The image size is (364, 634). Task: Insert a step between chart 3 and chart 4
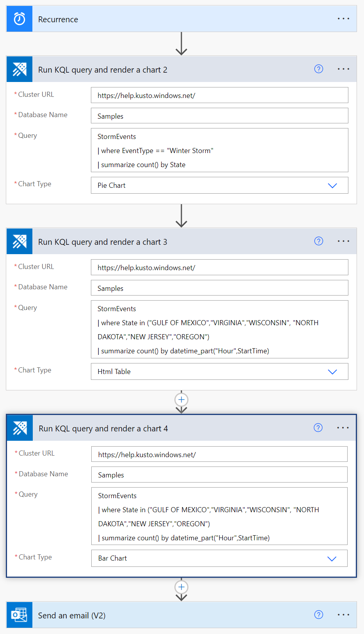[181, 400]
